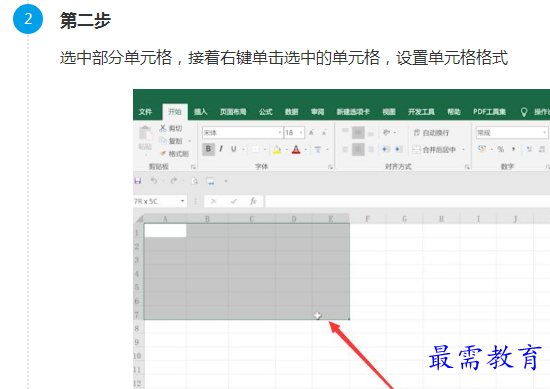Click the increase indent icon
The height and width of the screenshot is (389, 550).
pyautogui.click(x=398, y=149)
